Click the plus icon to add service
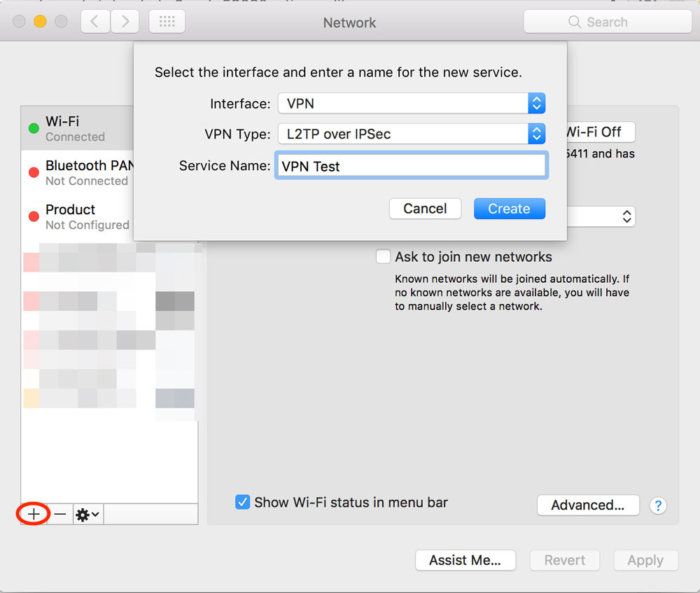This screenshot has width=700, height=593. [x=33, y=515]
